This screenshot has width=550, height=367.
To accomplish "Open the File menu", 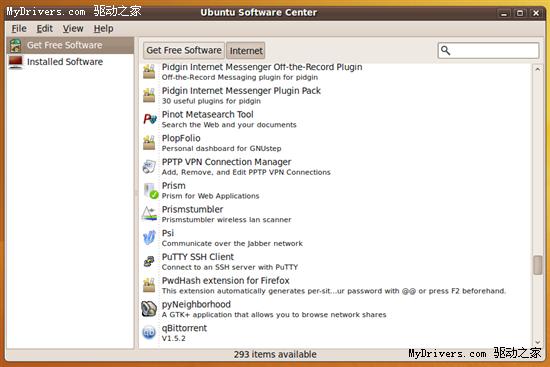I will [19, 28].
